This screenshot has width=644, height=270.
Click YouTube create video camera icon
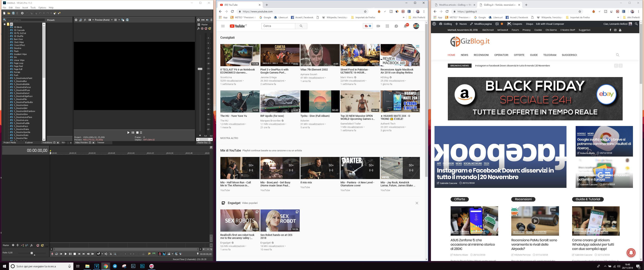[378, 26]
